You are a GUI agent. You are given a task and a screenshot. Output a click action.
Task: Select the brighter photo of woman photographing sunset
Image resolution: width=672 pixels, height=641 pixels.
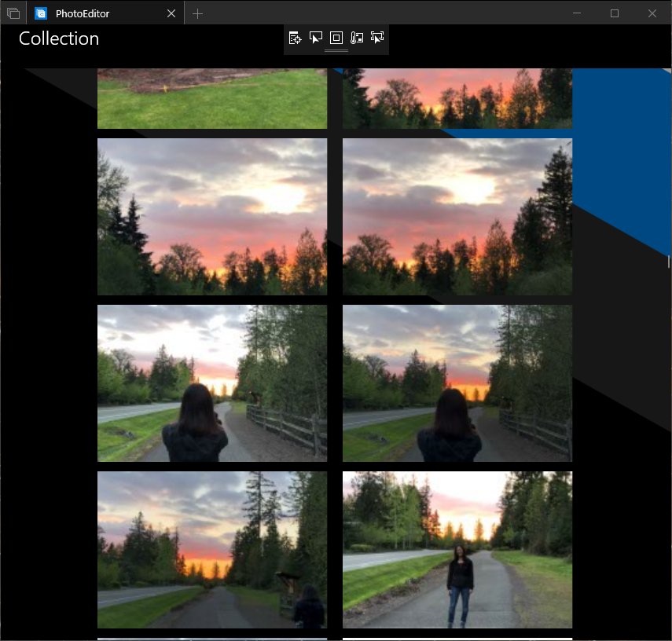(x=212, y=383)
